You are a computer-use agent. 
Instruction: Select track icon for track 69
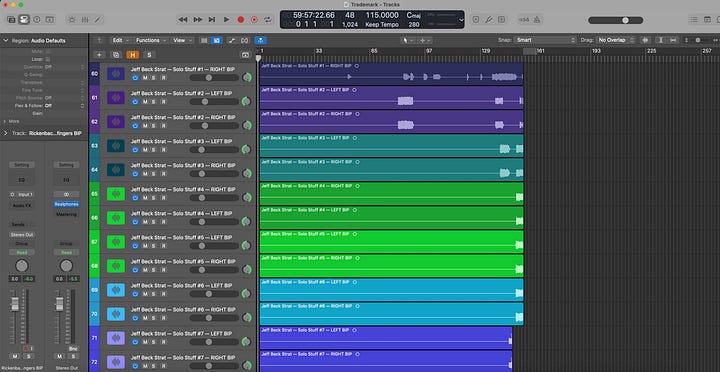click(116, 290)
